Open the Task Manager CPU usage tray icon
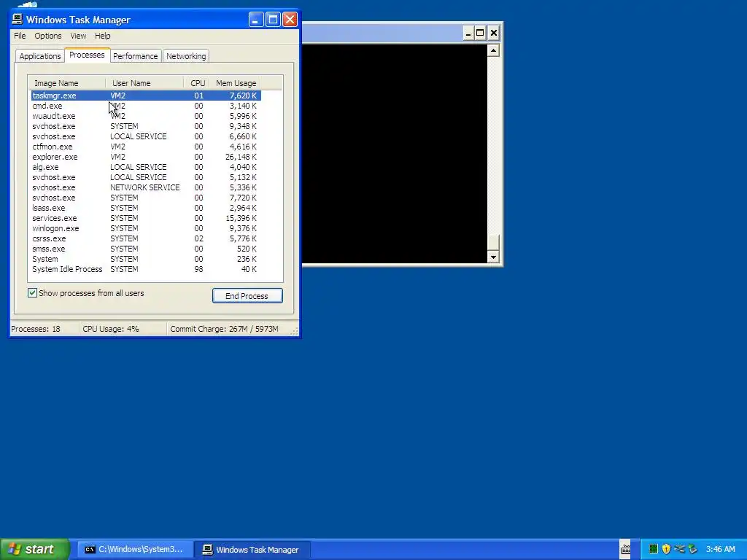Screen dimensions: 747x560 [653, 549]
